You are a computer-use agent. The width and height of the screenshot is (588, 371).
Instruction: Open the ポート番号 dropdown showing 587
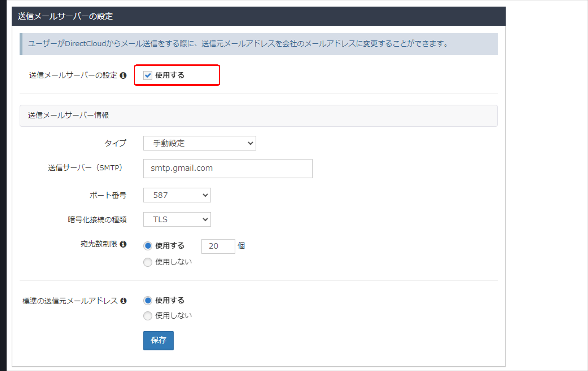click(x=177, y=195)
